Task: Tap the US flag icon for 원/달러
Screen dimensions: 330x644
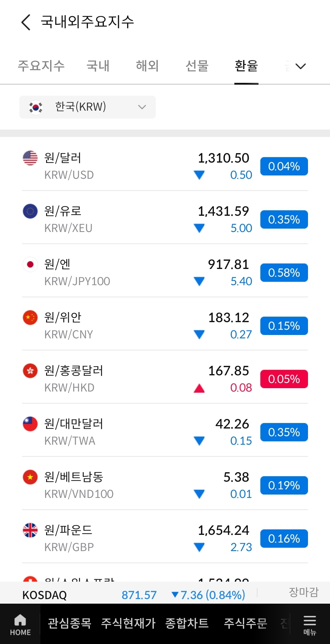Action: (30, 158)
